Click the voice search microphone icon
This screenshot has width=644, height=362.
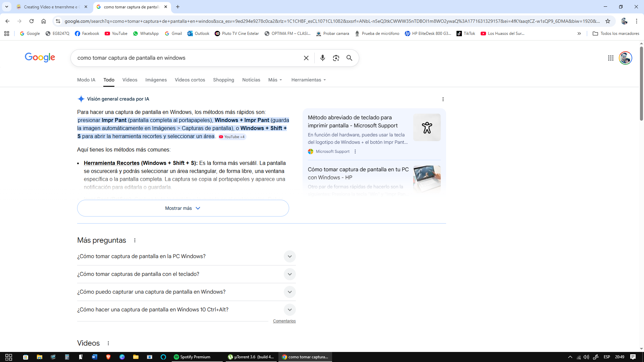point(322,58)
